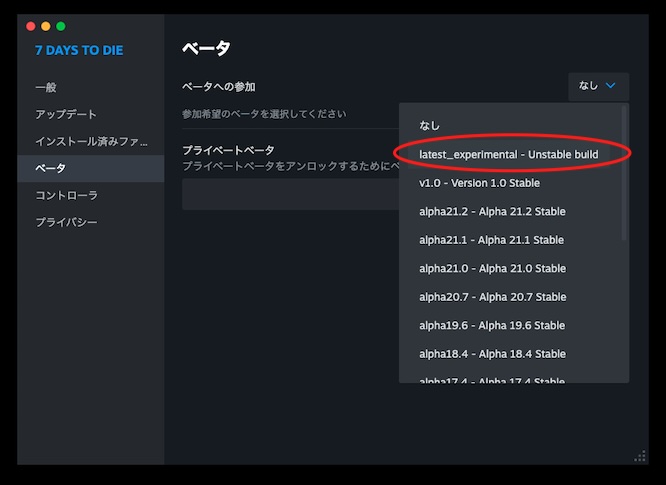Collapse the beta participation dropdown showing なし
Image resolution: width=666 pixels, height=485 pixels.
point(598,87)
